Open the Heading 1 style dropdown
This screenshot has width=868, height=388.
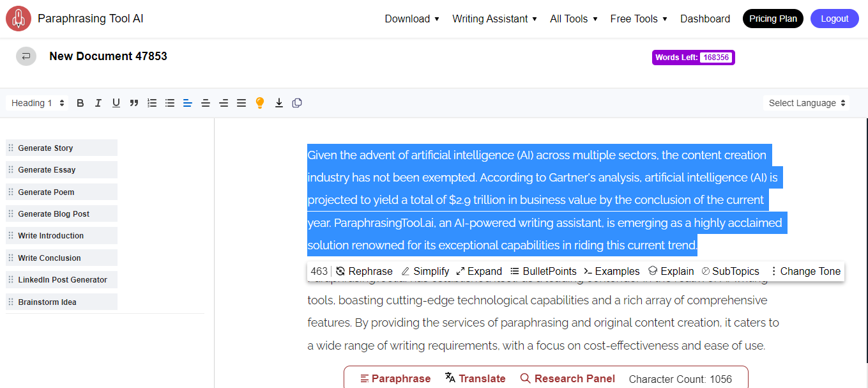38,103
